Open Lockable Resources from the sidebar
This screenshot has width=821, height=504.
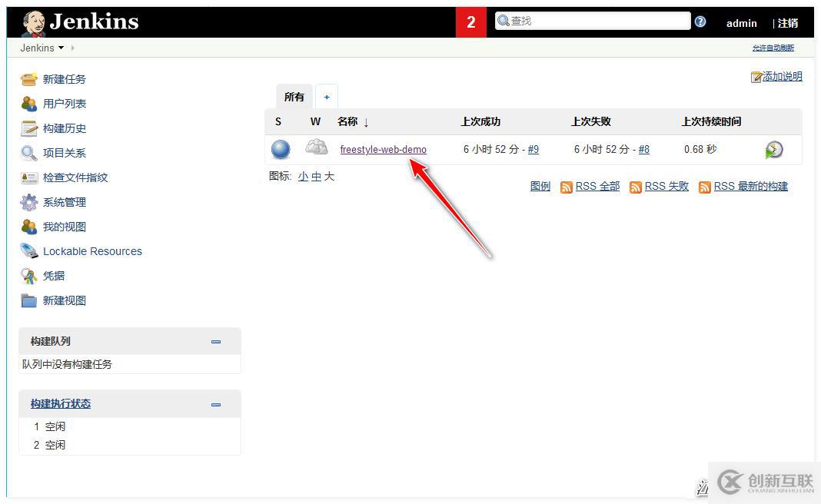92,251
